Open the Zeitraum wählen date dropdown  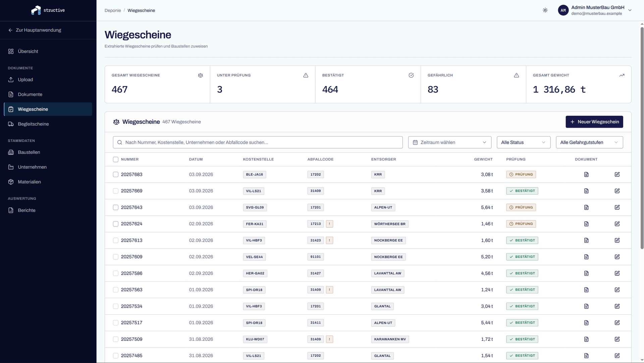coord(449,142)
